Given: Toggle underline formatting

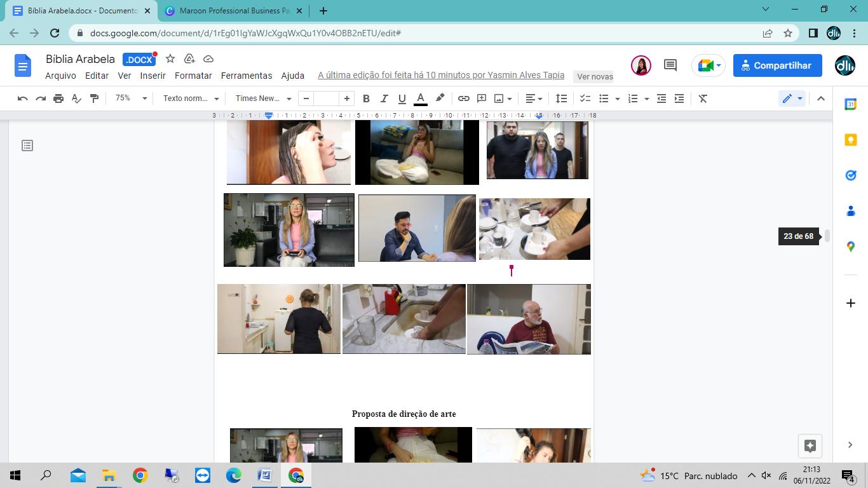Looking at the screenshot, I should click(402, 98).
